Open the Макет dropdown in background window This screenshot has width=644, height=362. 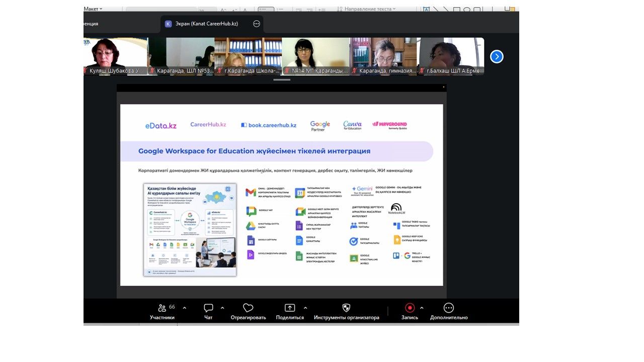tap(93, 9)
